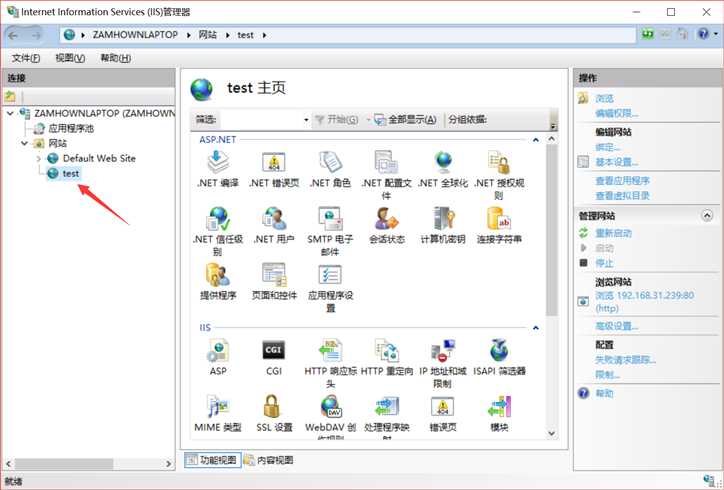Click 查看虚拟目录 link

(x=622, y=196)
